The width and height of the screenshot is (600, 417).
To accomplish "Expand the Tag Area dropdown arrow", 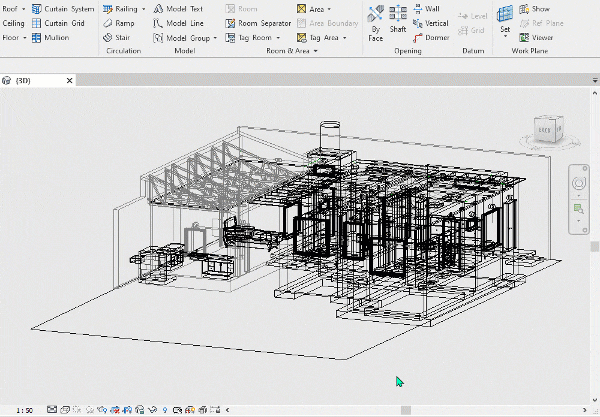I will (x=344, y=38).
